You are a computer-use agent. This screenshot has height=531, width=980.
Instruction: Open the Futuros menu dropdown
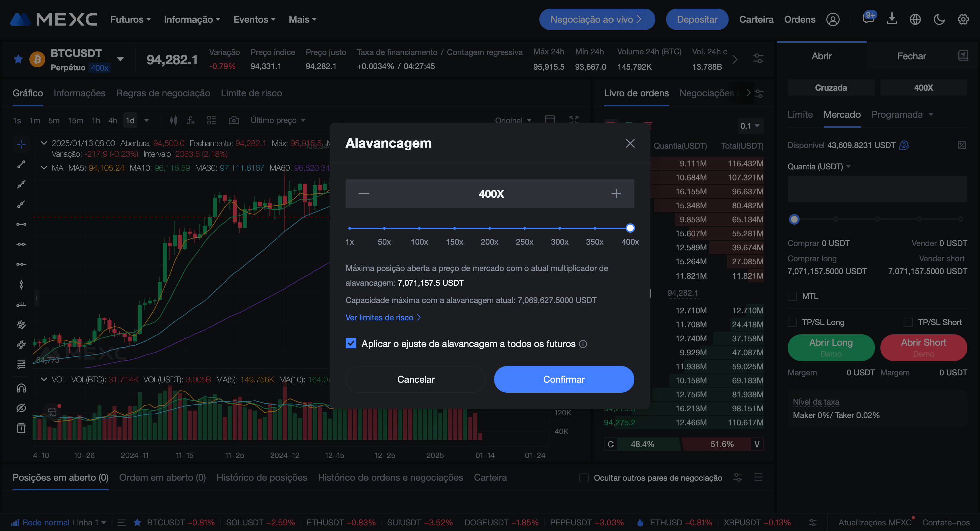130,19
